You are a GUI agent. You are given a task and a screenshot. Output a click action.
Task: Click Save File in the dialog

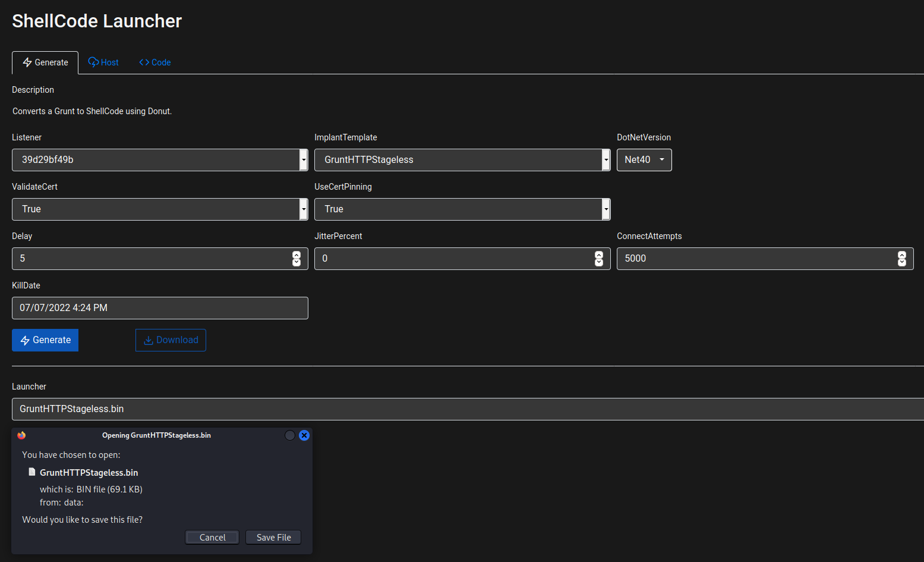[273, 538]
